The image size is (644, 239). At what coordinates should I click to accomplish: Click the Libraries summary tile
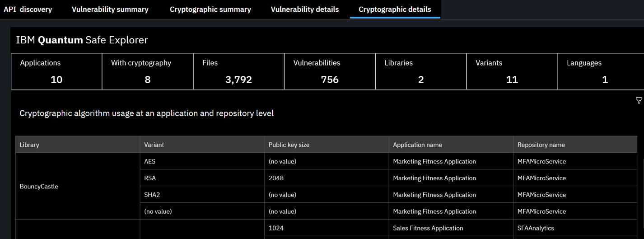[421, 71]
